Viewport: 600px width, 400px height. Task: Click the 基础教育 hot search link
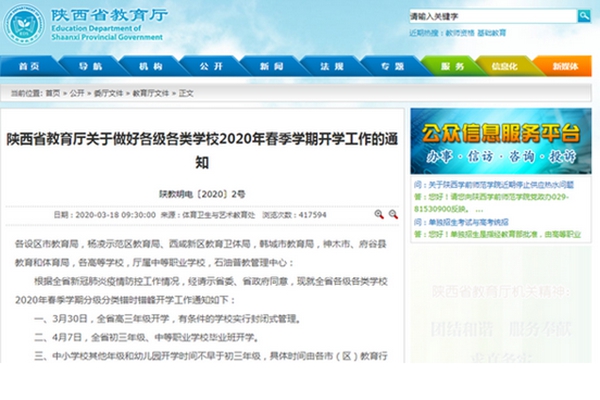coord(492,33)
